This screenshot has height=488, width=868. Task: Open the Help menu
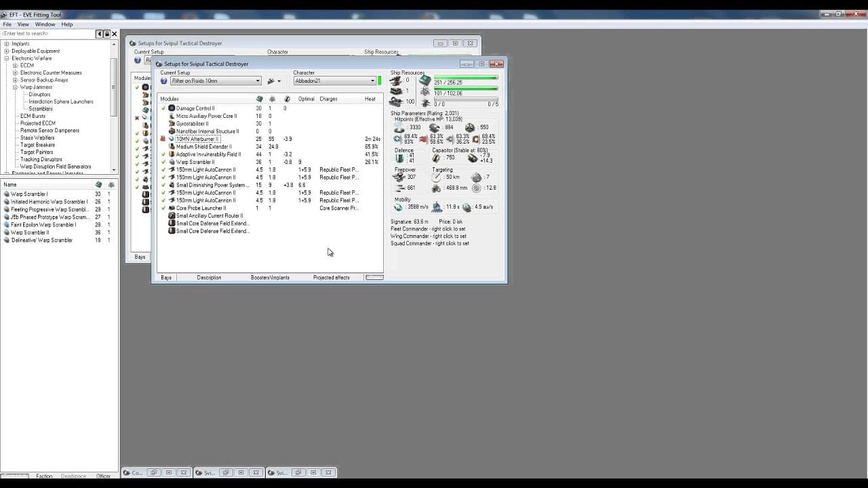point(67,24)
